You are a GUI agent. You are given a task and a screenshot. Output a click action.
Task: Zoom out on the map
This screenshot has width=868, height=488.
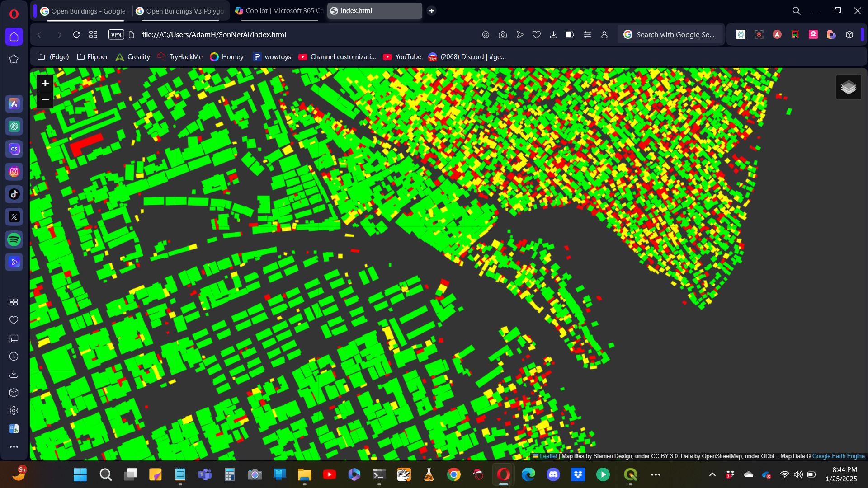coord(45,100)
